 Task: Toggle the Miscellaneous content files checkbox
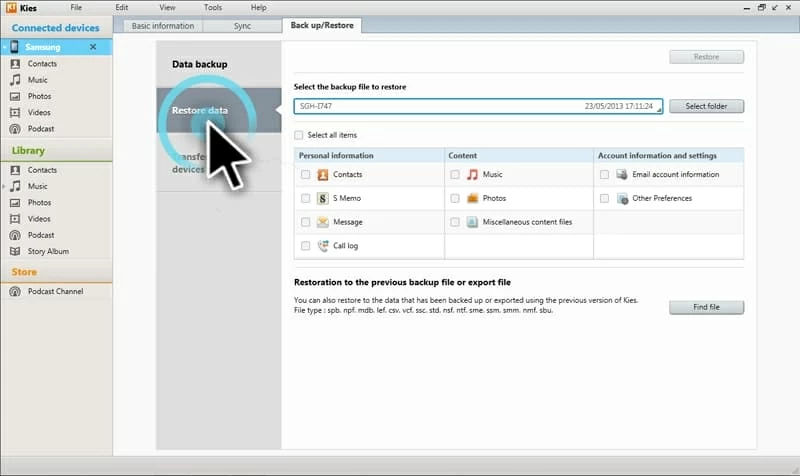pyautogui.click(x=455, y=222)
